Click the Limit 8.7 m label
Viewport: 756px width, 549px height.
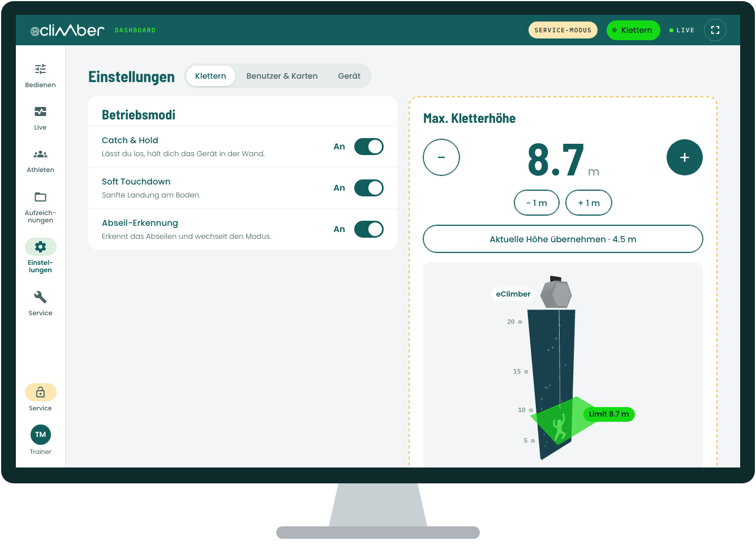pos(609,414)
